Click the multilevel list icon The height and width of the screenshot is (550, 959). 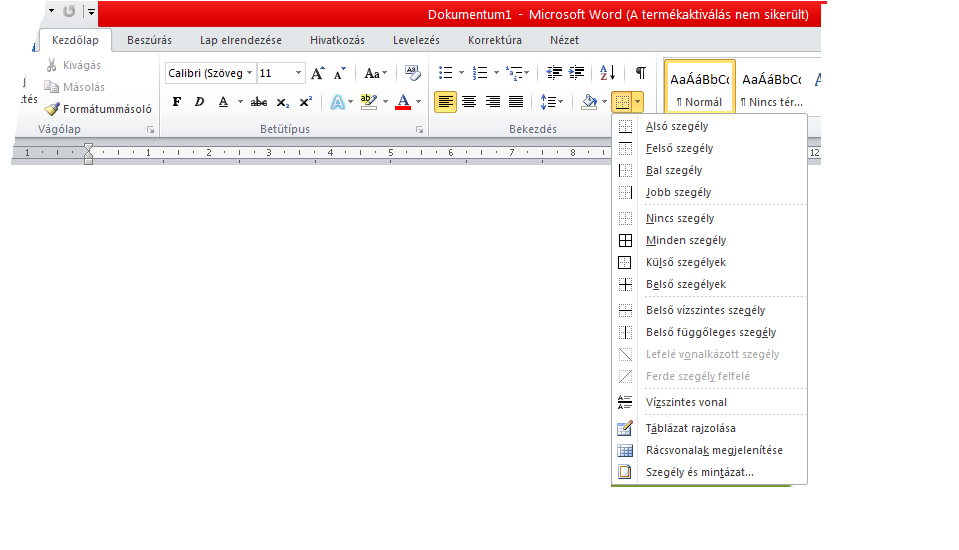coord(514,73)
